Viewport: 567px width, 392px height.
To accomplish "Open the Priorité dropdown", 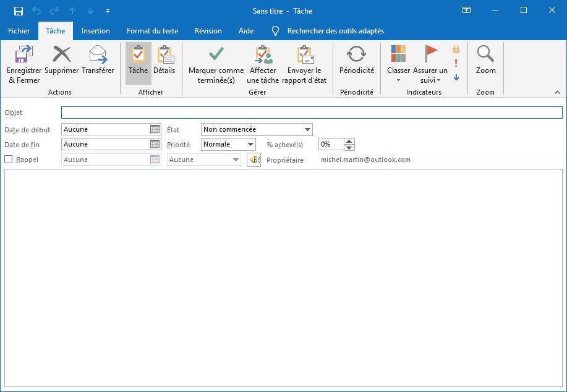I will 250,145.
